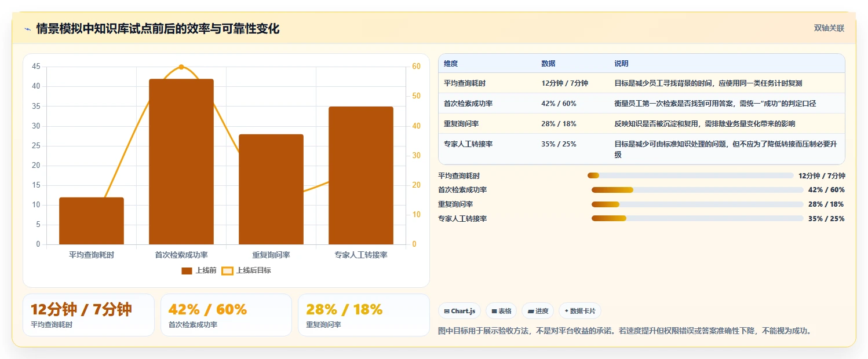This screenshot has height=359, width=868.
Task: Open the 28% / 18% data card
Action: coord(364,315)
